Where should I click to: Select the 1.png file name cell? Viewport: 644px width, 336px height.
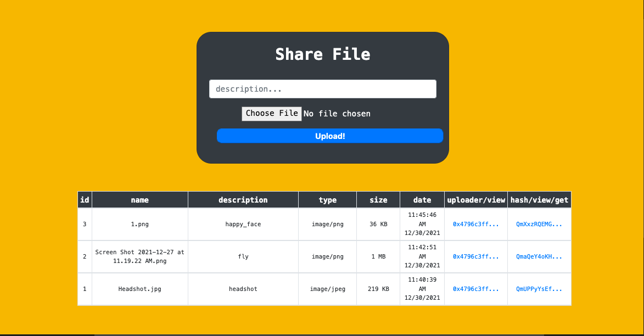139,224
